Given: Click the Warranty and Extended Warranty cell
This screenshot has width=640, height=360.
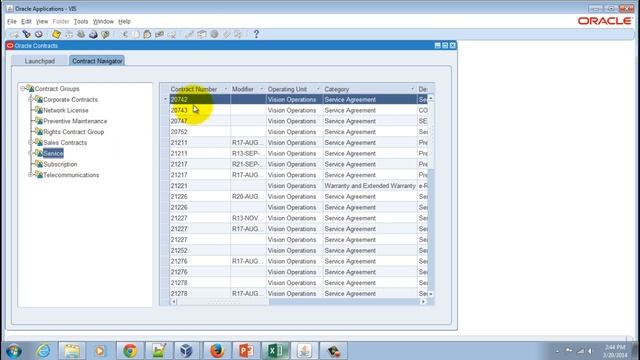Looking at the screenshot, I should (x=370, y=186).
